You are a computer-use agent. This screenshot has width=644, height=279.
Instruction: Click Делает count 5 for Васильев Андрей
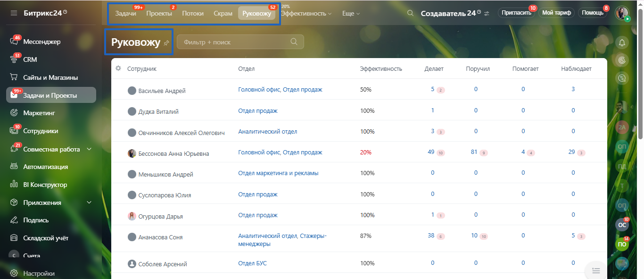click(x=432, y=89)
